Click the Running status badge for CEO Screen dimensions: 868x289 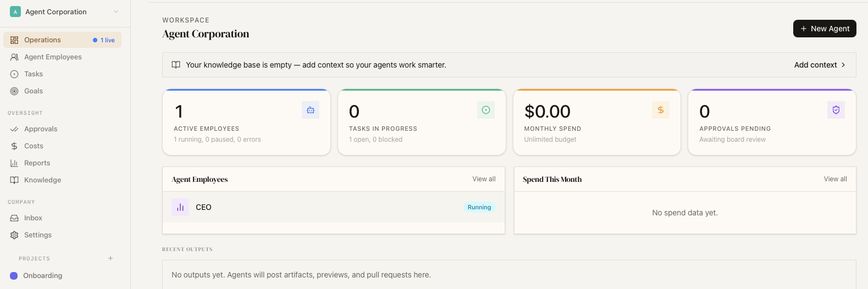click(x=479, y=207)
